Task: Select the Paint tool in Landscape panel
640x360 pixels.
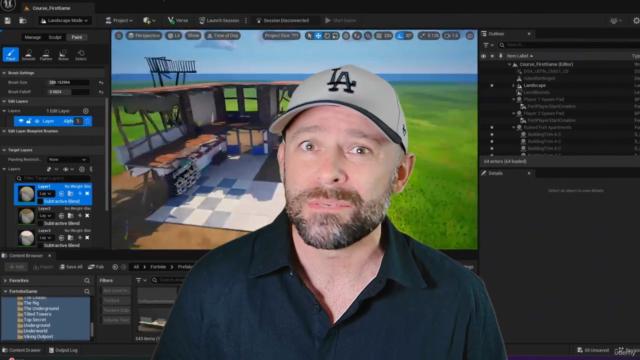Action: coord(11,54)
